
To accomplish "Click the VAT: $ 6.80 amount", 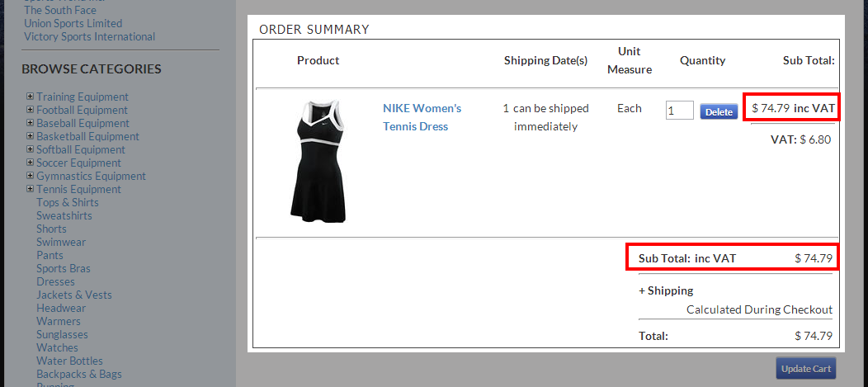I will (800, 139).
